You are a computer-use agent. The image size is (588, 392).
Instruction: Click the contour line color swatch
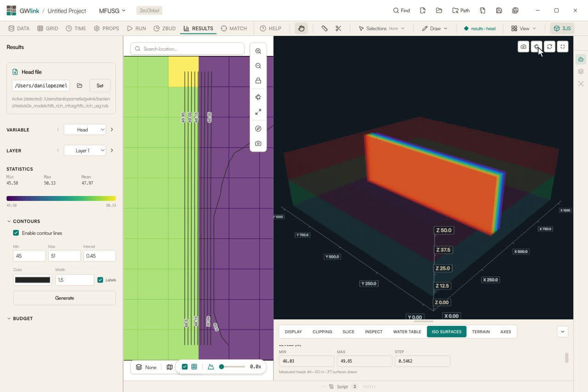click(x=33, y=280)
